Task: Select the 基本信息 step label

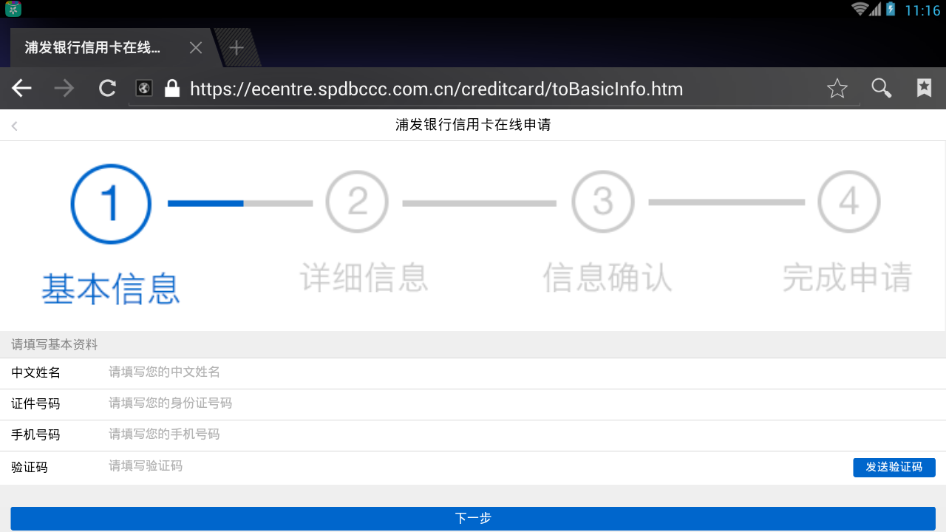Action: point(111,289)
